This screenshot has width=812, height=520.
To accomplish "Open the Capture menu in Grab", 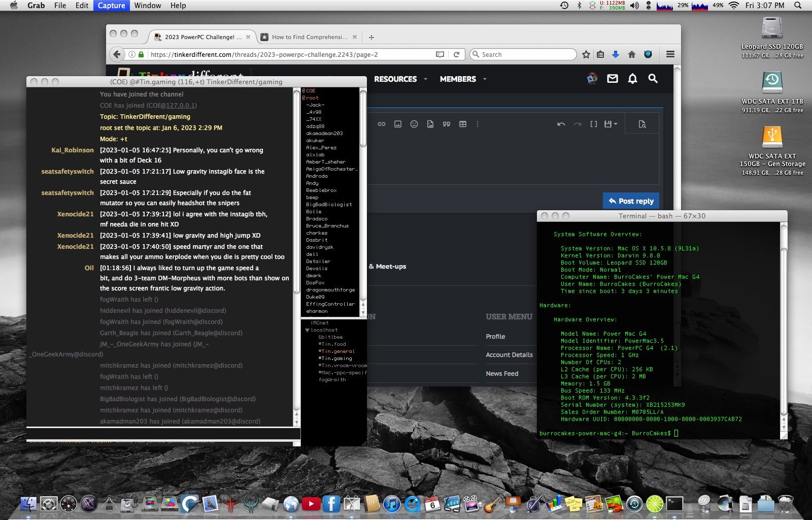I will tap(111, 6).
